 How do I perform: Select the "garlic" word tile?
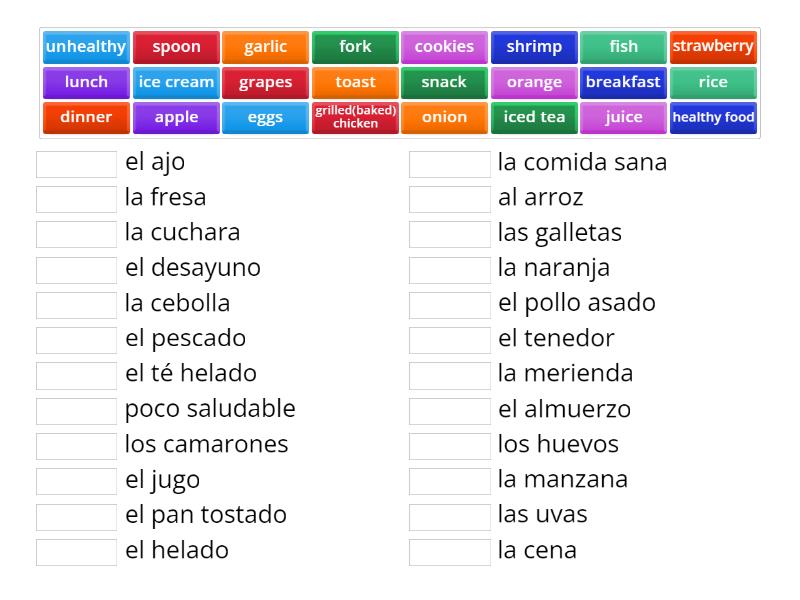(x=266, y=46)
